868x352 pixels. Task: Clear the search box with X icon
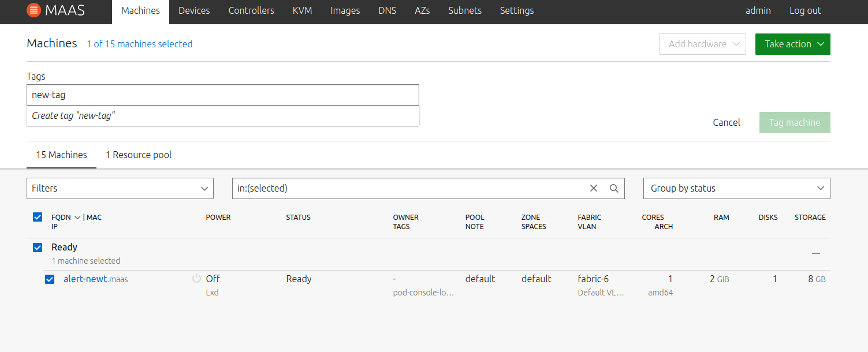click(x=594, y=188)
